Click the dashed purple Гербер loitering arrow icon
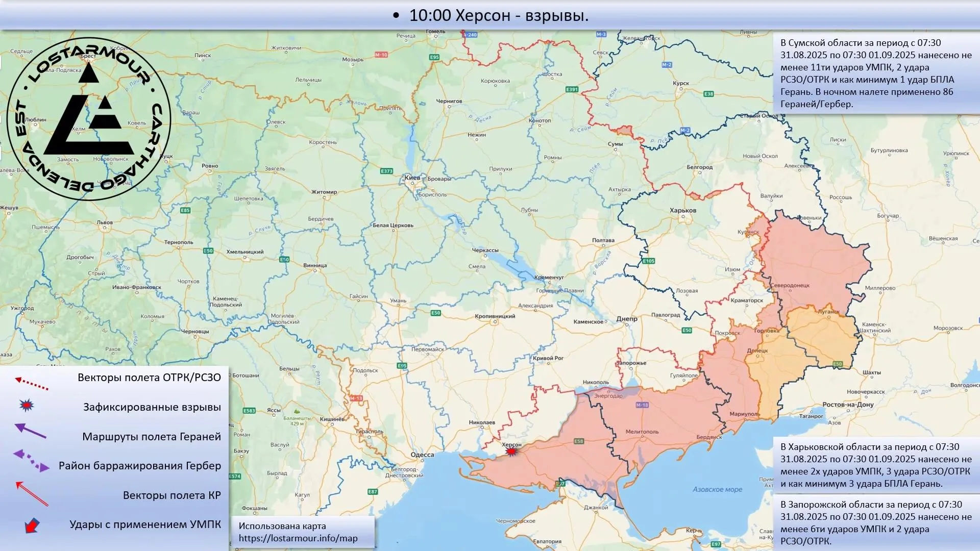Screen dimensions: 980x551 tap(31, 460)
